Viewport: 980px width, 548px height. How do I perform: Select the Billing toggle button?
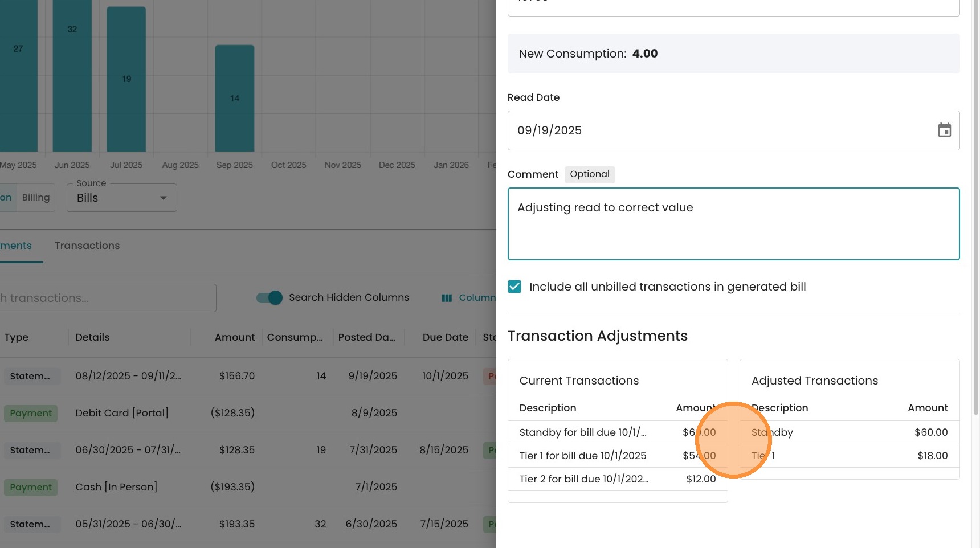pyautogui.click(x=36, y=198)
